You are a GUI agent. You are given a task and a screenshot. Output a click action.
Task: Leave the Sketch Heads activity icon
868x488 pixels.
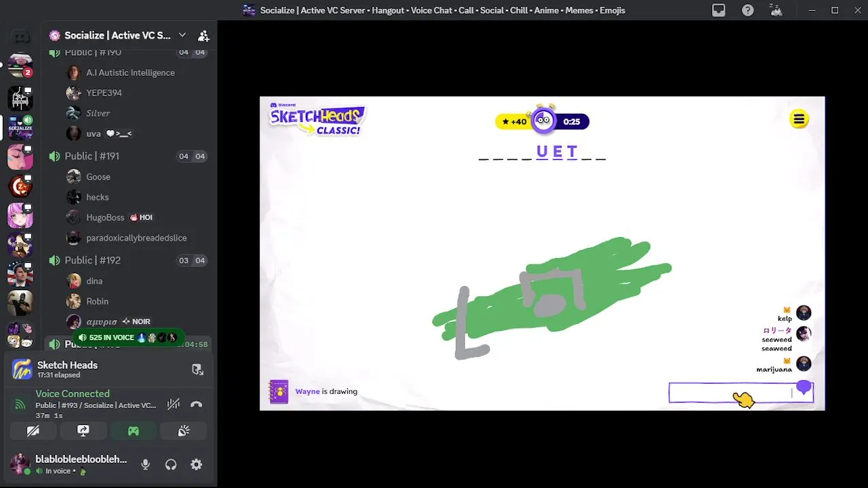197,369
